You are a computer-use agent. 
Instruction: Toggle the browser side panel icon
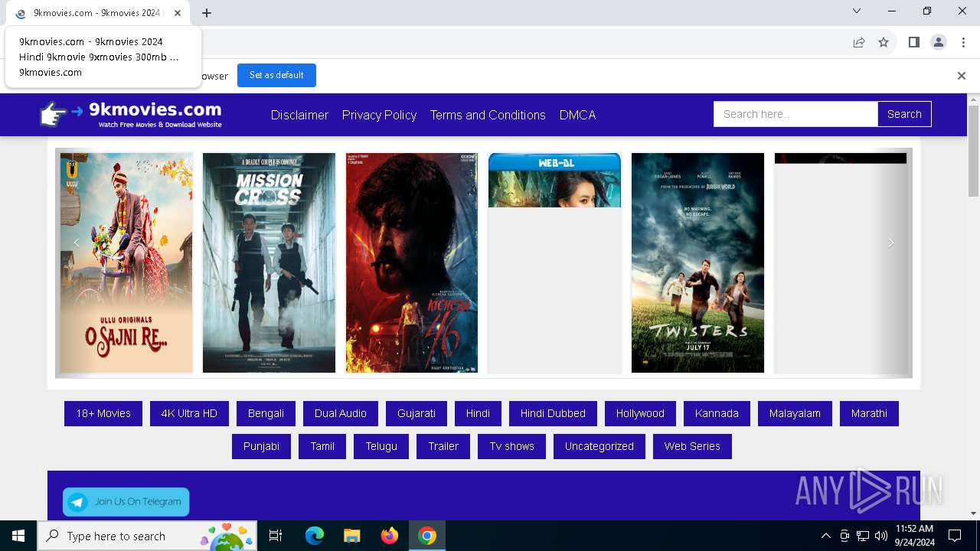913,42
